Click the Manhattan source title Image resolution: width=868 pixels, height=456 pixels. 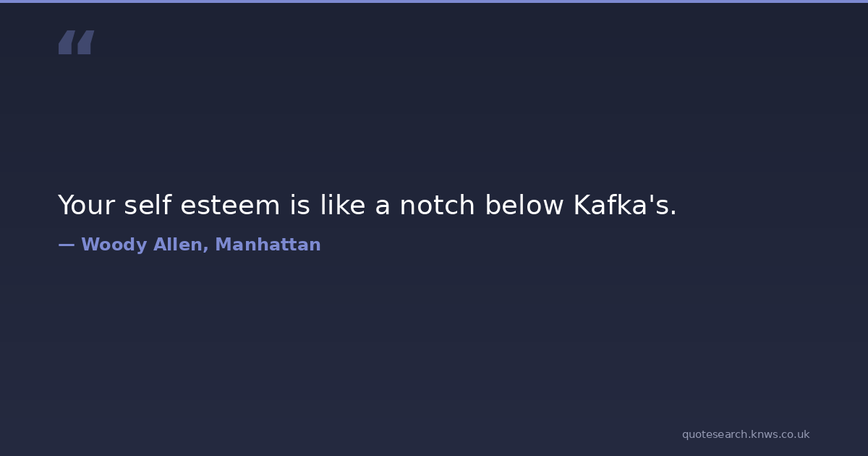tap(268, 245)
